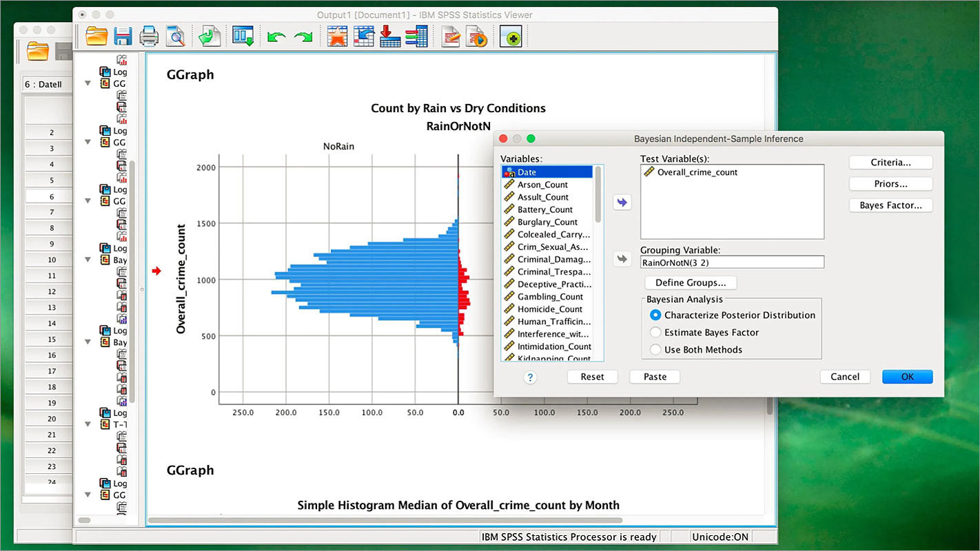Open the Priors dialog

tap(890, 183)
